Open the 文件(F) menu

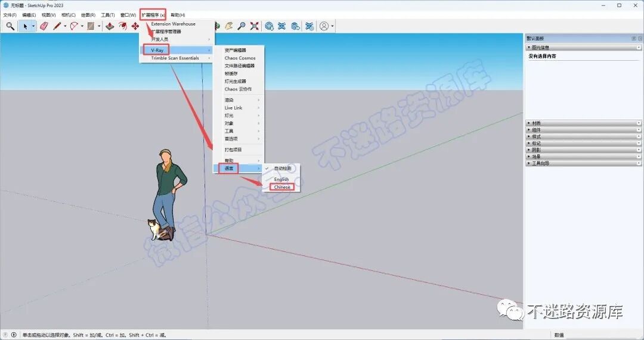tap(10, 15)
